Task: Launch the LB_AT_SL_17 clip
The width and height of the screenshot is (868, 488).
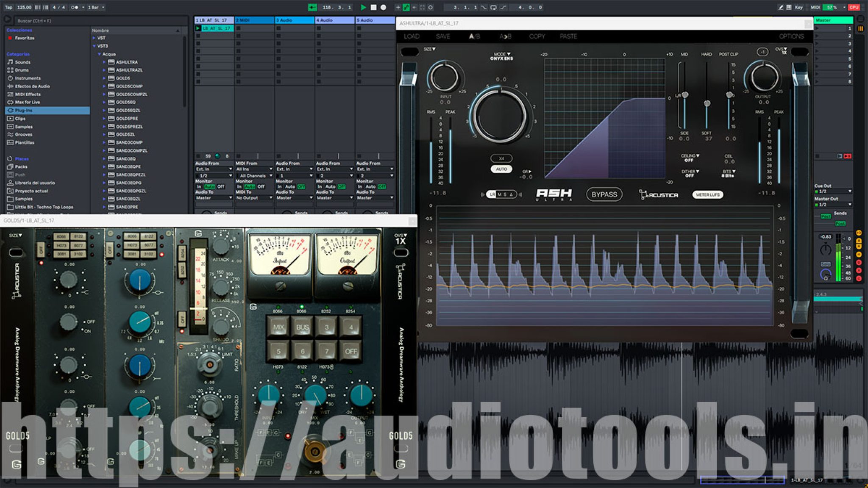Action: (x=198, y=28)
